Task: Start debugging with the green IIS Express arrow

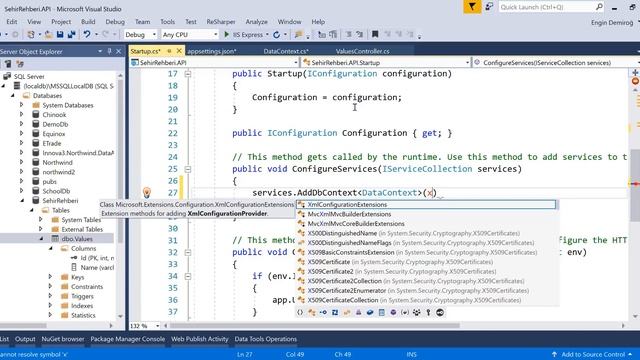Action: pos(227,35)
